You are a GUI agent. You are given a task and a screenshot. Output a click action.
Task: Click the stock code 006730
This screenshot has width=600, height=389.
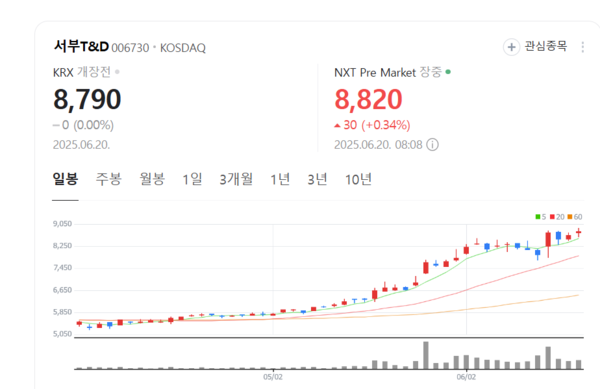click(130, 48)
